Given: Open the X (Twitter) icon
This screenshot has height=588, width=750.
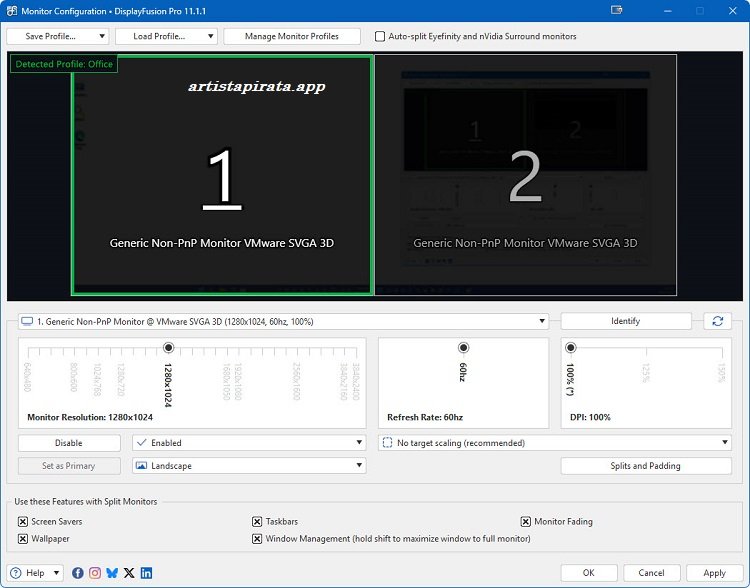Looking at the screenshot, I should coord(129,573).
